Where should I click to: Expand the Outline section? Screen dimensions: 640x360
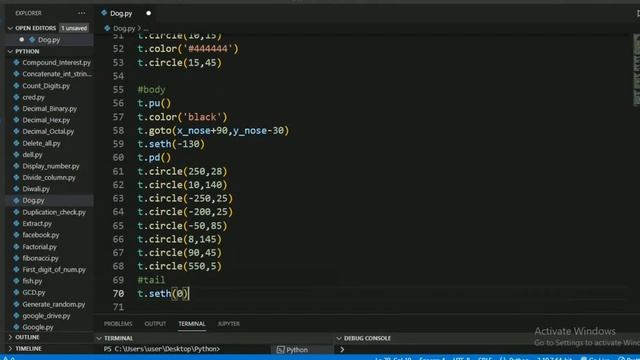pos(10,337)
